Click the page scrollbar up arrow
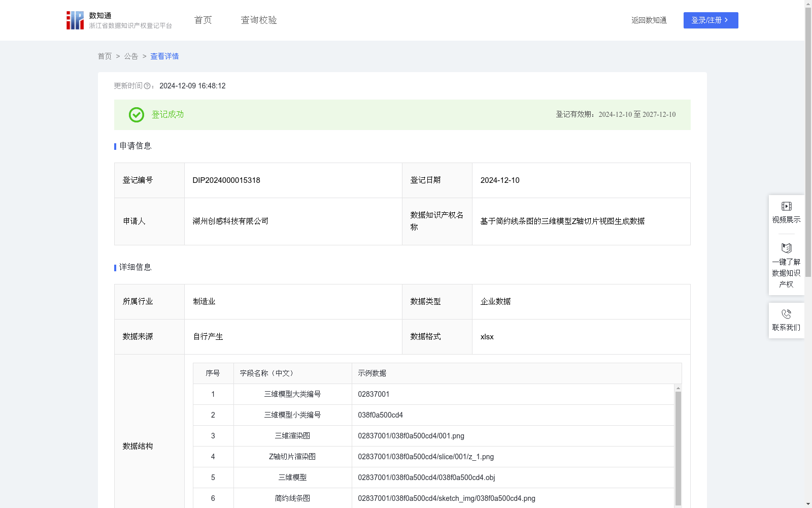Viewport: 812px width, 508px height. (808, 4)
